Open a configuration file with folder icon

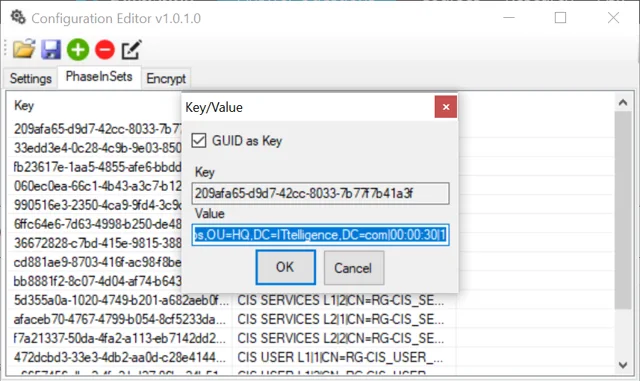24,49
